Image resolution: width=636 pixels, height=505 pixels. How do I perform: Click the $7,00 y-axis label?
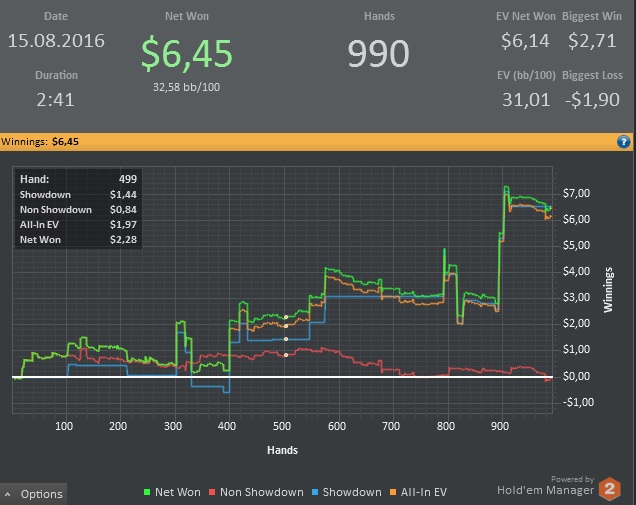tap(576, 193)
